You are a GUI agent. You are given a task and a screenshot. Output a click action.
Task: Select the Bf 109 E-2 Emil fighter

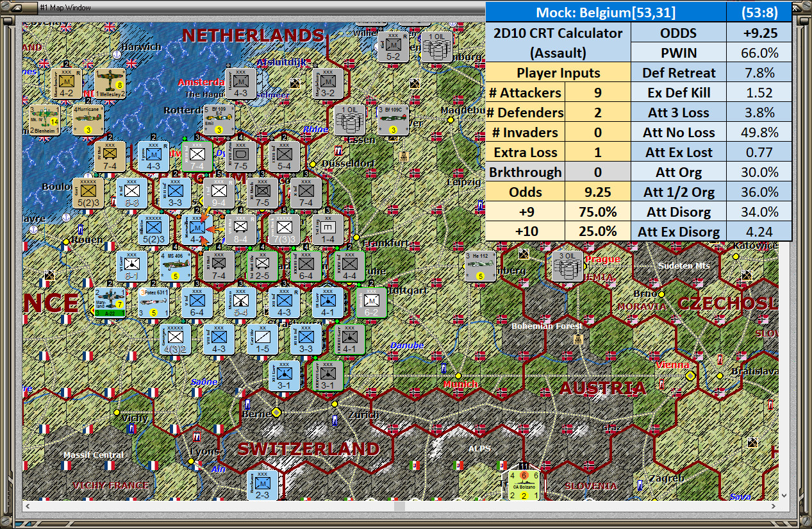(219, 120)
